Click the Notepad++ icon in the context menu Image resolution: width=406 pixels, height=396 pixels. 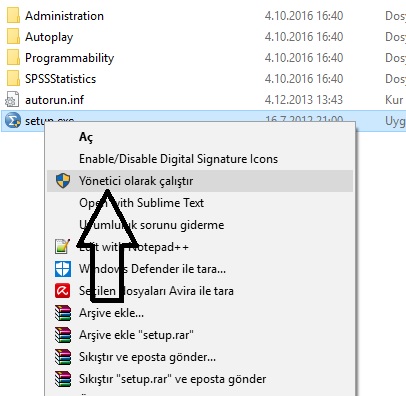(63, 247)
